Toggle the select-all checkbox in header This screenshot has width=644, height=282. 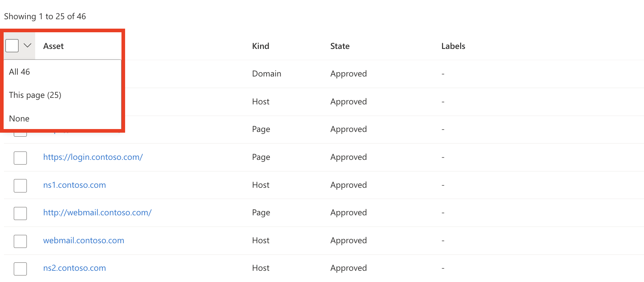click(x=12, y=45)
